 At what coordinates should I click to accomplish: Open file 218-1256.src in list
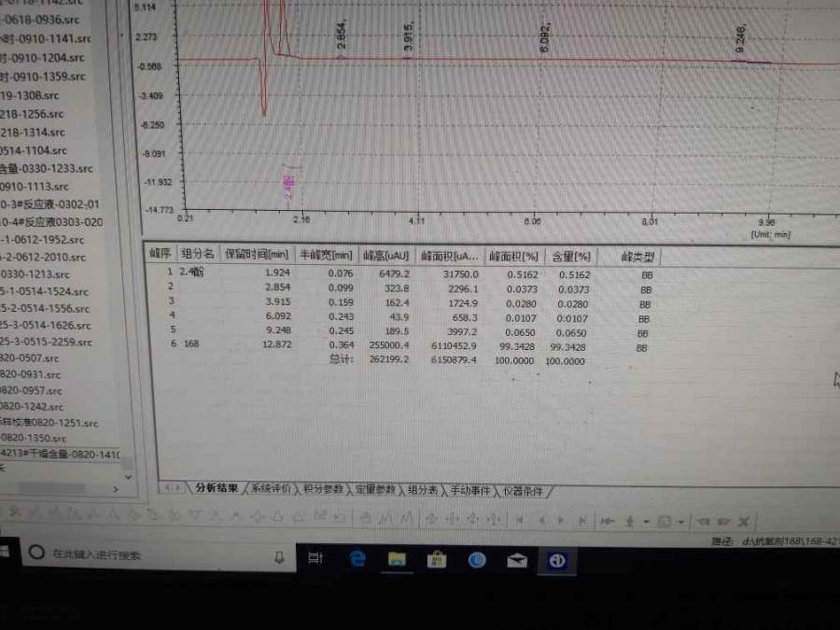tap(32, 114)
